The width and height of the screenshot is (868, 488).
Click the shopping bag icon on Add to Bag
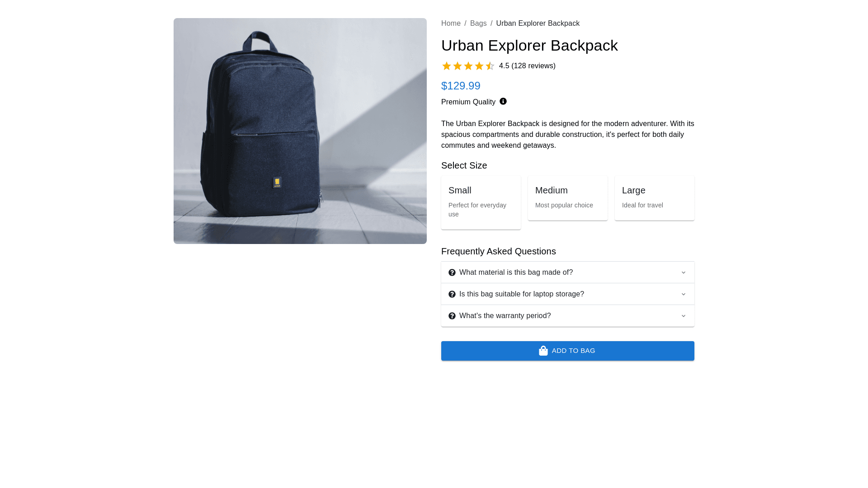coord(543,351)
